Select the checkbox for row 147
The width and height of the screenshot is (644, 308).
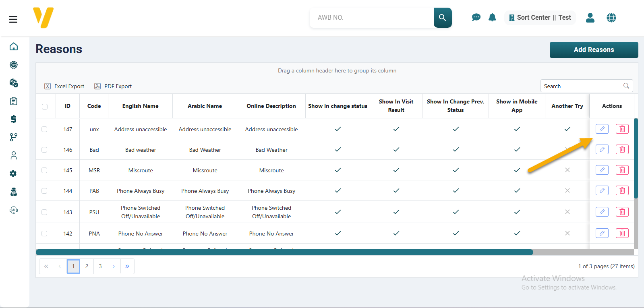pos(44,129)
